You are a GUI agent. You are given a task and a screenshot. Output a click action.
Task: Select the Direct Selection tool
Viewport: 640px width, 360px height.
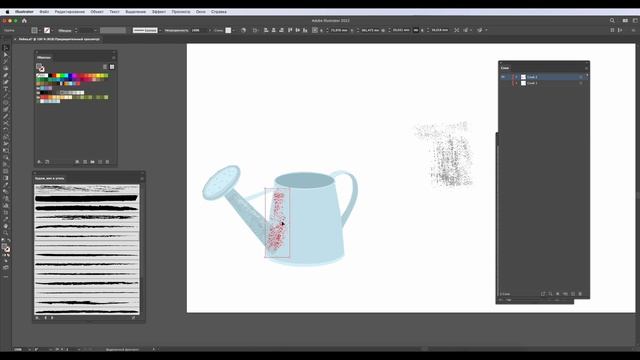6,55
